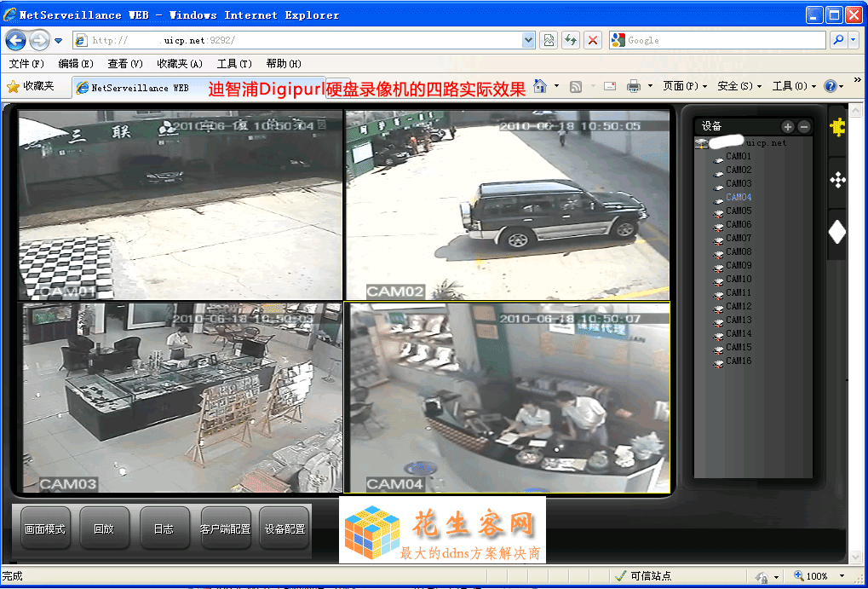
Task: Open the 帮助(H) menu
Action: coord(284,64)
